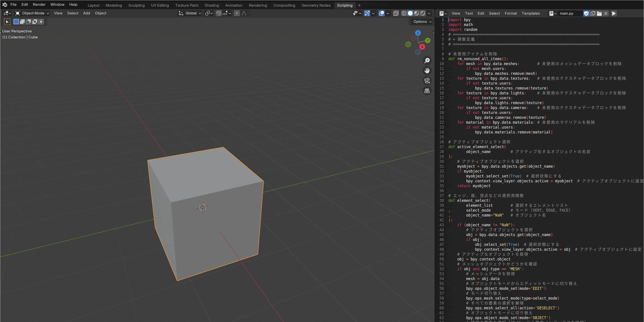This screenshot has width=644, height=322.
Task: Open the viewport Add menu
Action: [86, 13]
